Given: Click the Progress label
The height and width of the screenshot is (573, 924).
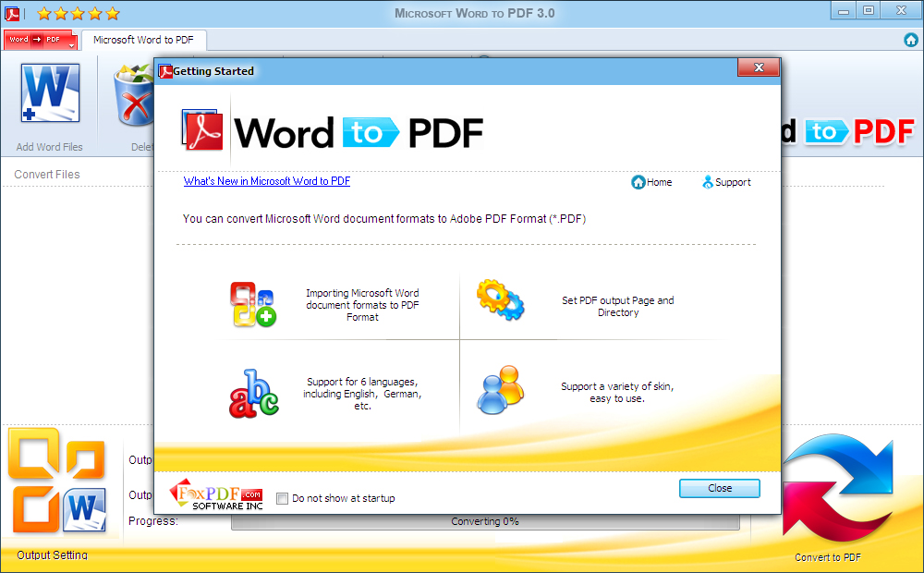Looking at the screenshot, I should click(153, 521).
